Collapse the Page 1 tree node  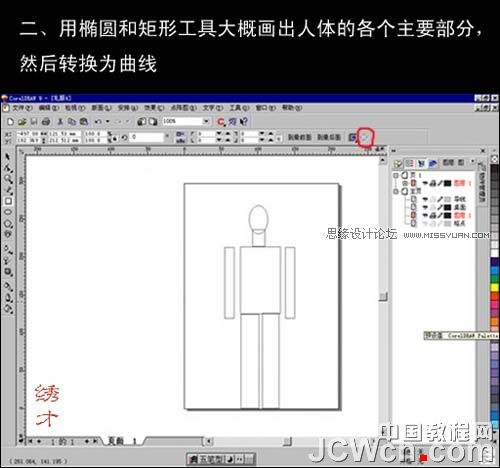tap(396, 175)
